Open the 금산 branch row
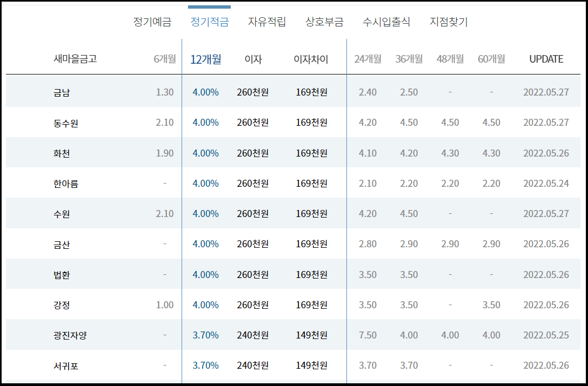Viewport: 588px width, 386px height. (x=293, y=243)
